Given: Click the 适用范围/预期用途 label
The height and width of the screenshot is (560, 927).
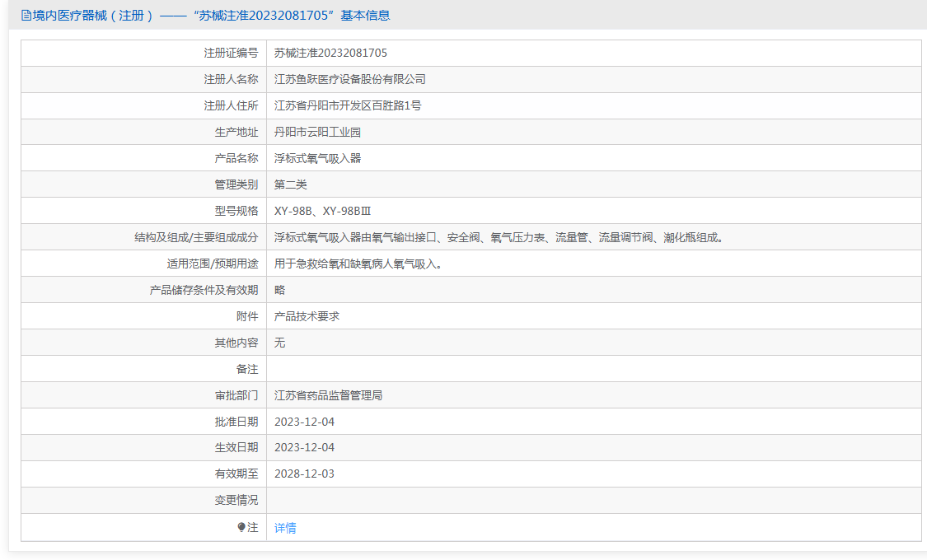Looking at the screenshot, I should (x=213, y=264).
